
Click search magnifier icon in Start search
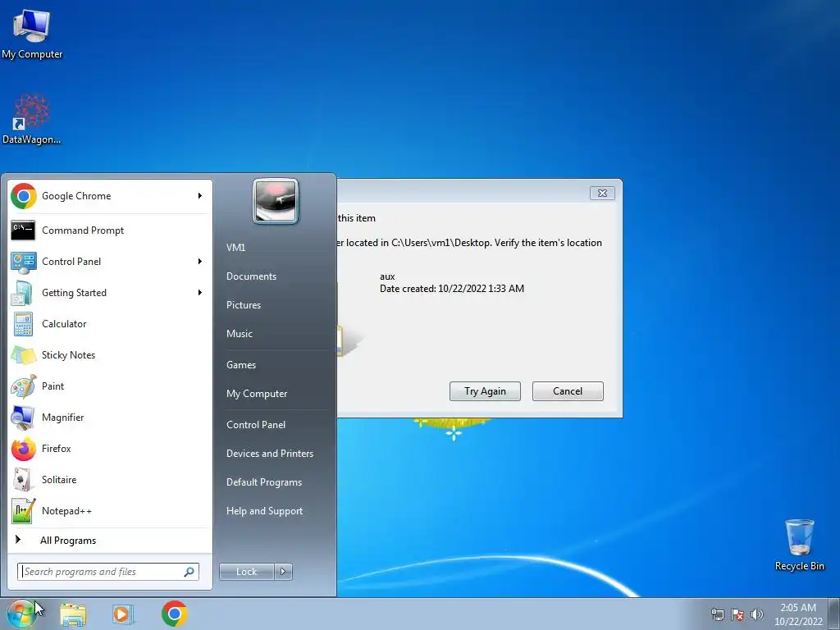pyautogui.click(x=189, y=572)
